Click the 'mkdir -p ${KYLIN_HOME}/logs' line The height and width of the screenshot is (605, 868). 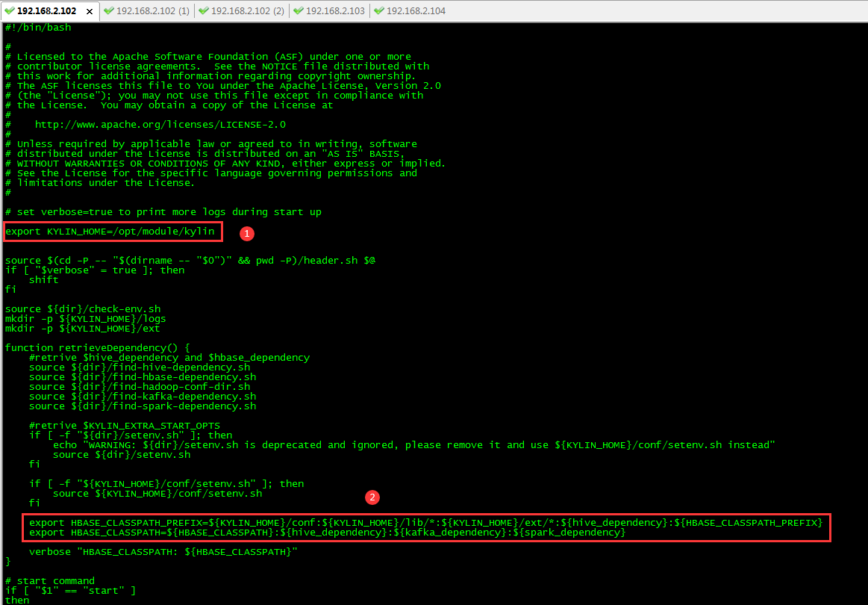(85, 319)
